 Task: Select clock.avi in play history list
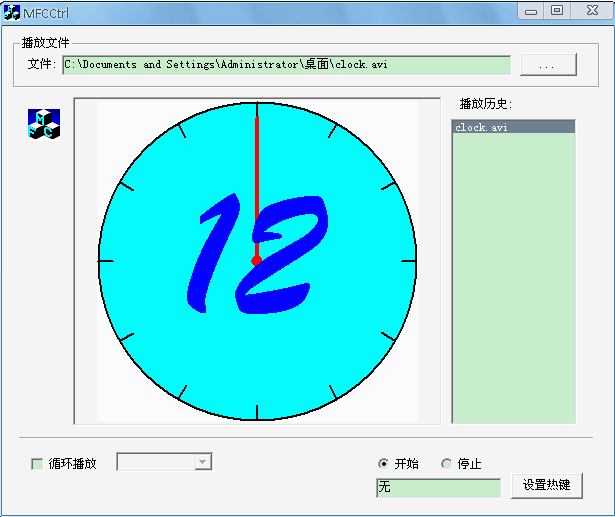pyautogui.click(x=513, y=127)
